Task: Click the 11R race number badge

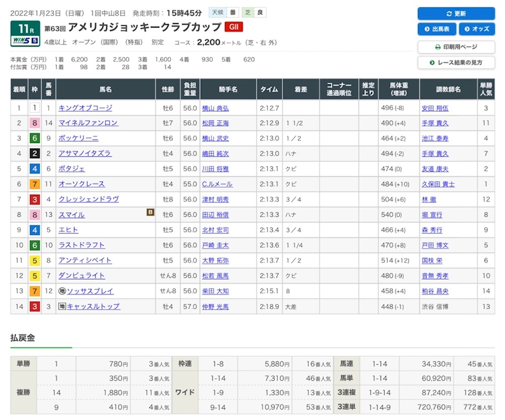Action: [25, 29]
